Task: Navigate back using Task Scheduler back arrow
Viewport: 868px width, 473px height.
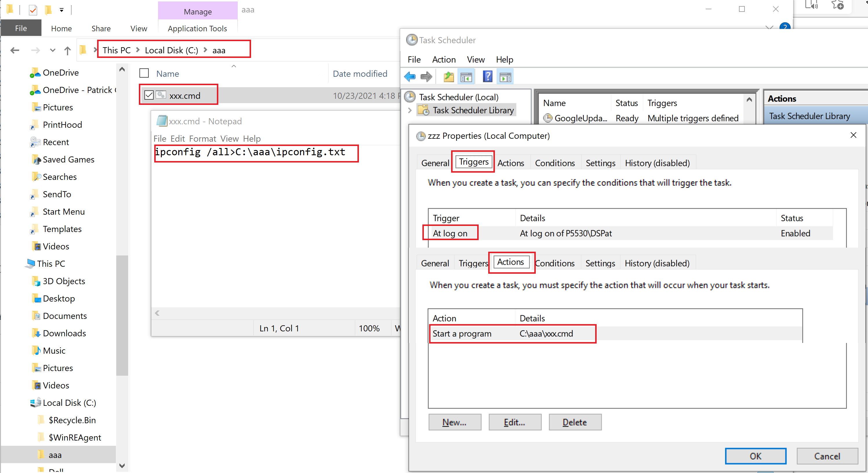Action: pos(410,76)
